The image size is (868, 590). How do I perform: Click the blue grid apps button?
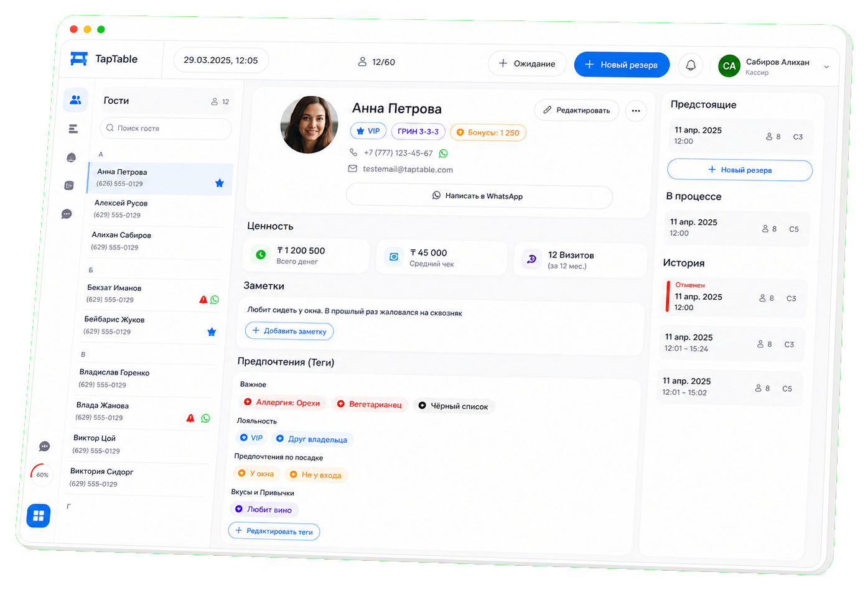tap(39, 515)
